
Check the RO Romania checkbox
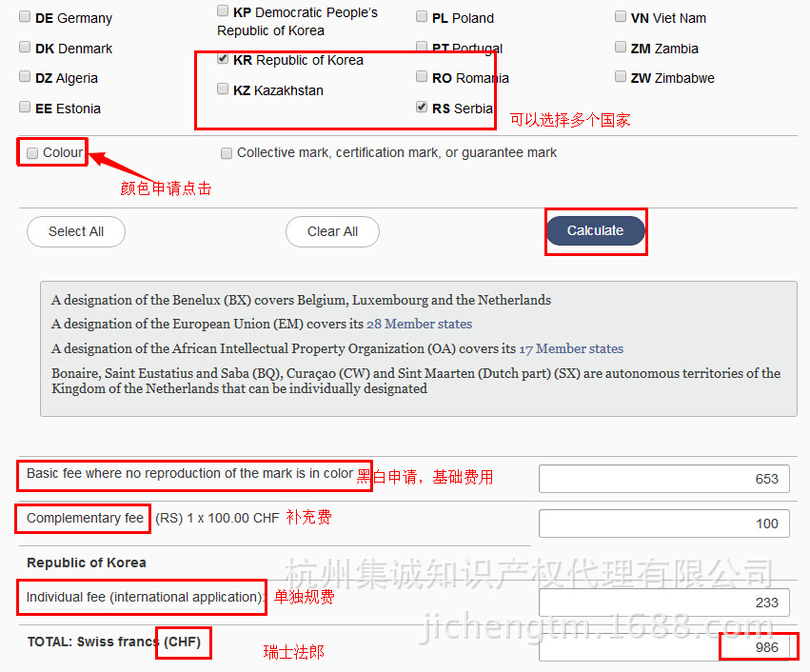[422, 77]
